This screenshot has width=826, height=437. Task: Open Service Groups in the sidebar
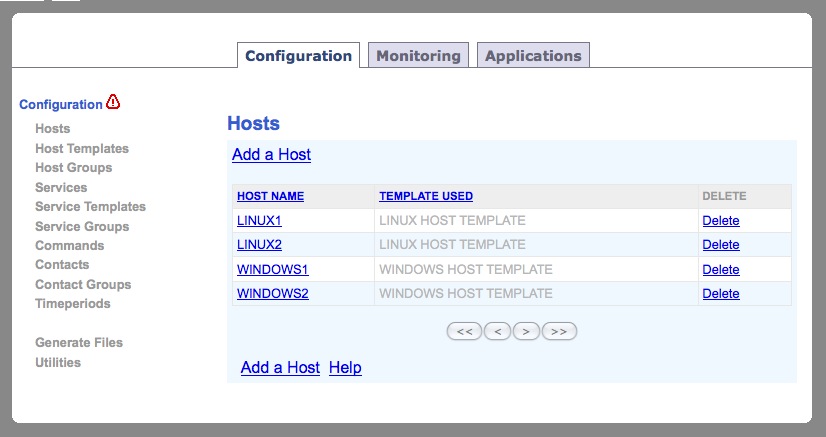click(82, 226)
